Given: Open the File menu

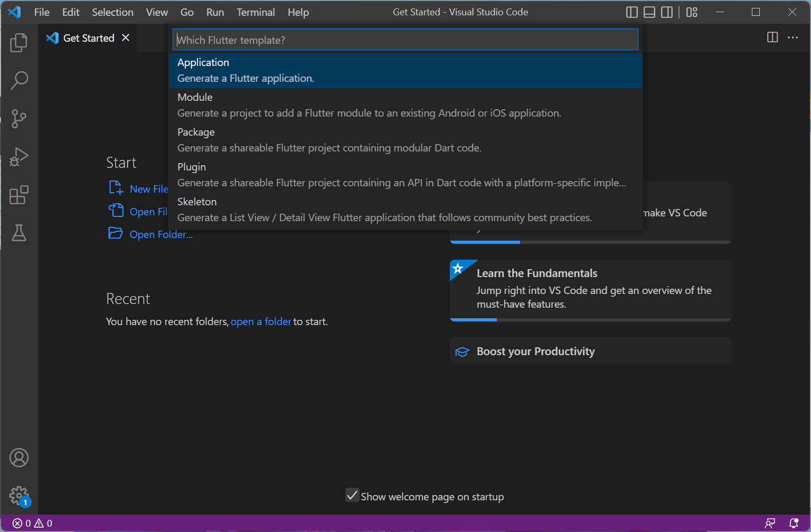Looking at the screenshot, I should click(x=42, y=12).
